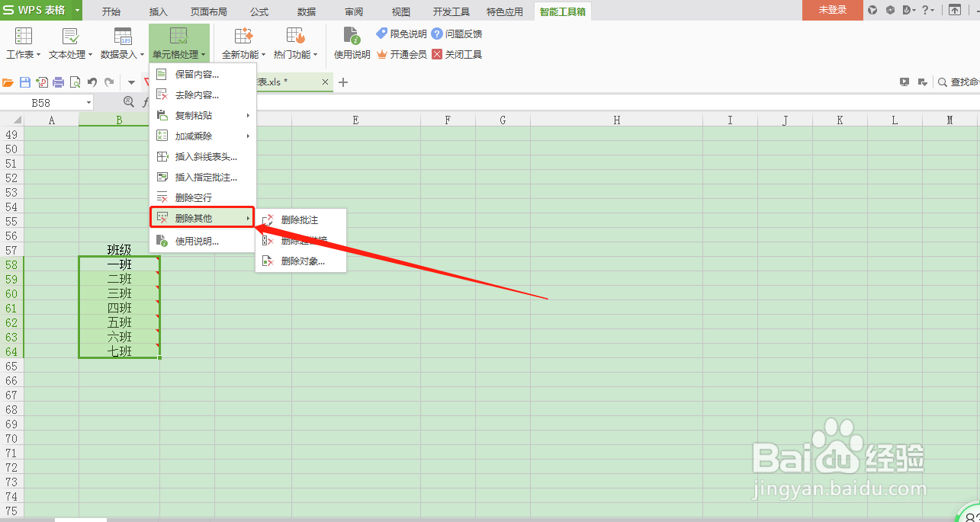Select 插入斜线表头... menu item
The height and width of the screenshot is (522, 980).
click(203, 157)
